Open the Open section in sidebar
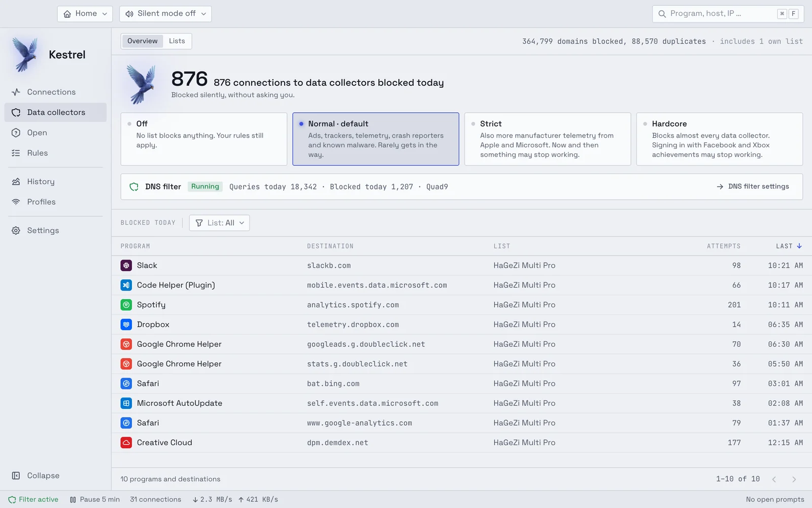Screen dimensions: 812x508 pyautogui.click(x=55, y=133)
